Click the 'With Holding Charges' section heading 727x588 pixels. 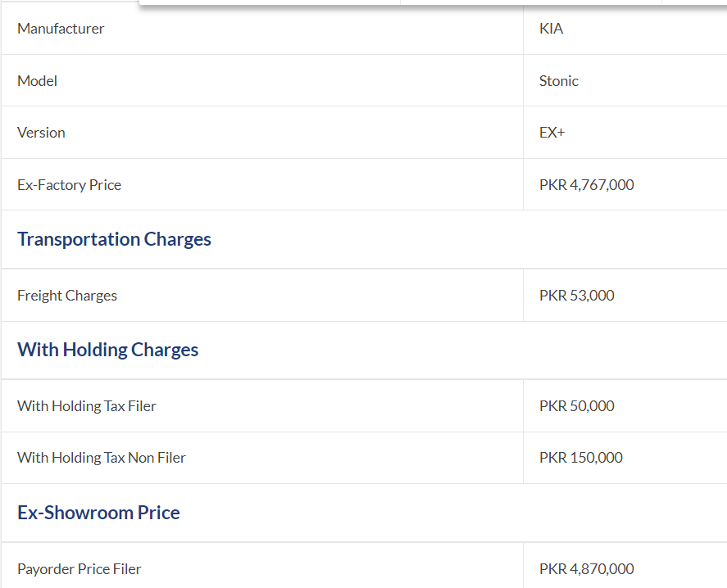tap(107, 350)
